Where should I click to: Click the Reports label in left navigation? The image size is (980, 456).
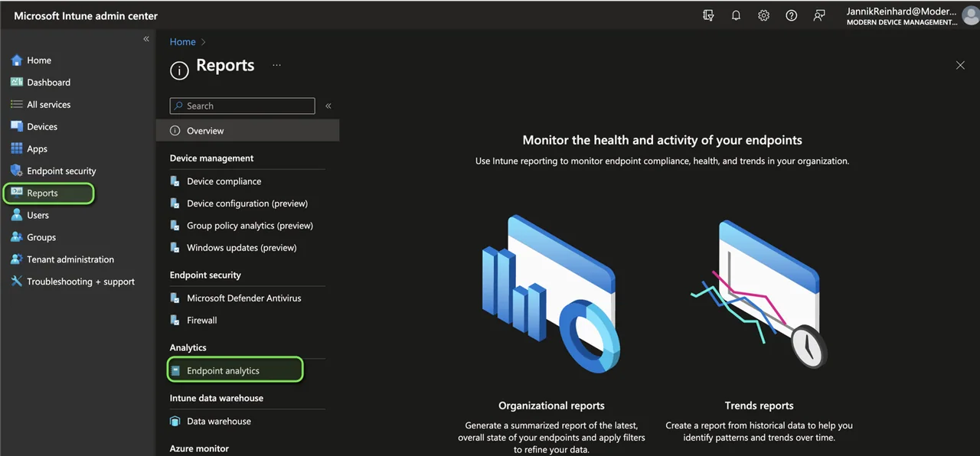point(42,194)
